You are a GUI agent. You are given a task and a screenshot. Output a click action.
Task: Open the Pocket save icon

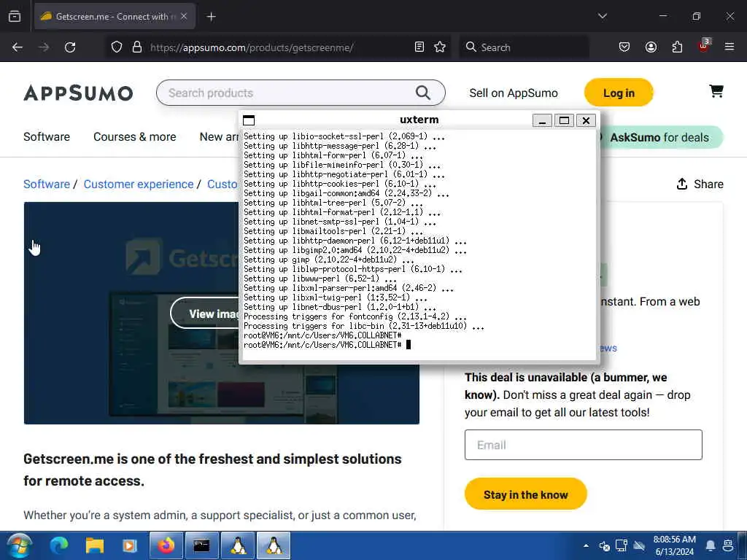(624, 47)
